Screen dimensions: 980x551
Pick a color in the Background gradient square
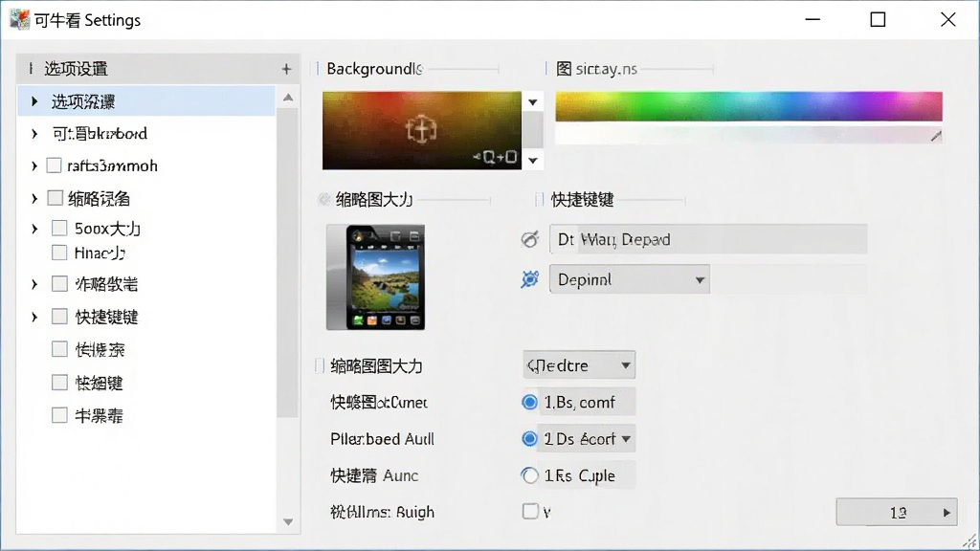[422, 130]
